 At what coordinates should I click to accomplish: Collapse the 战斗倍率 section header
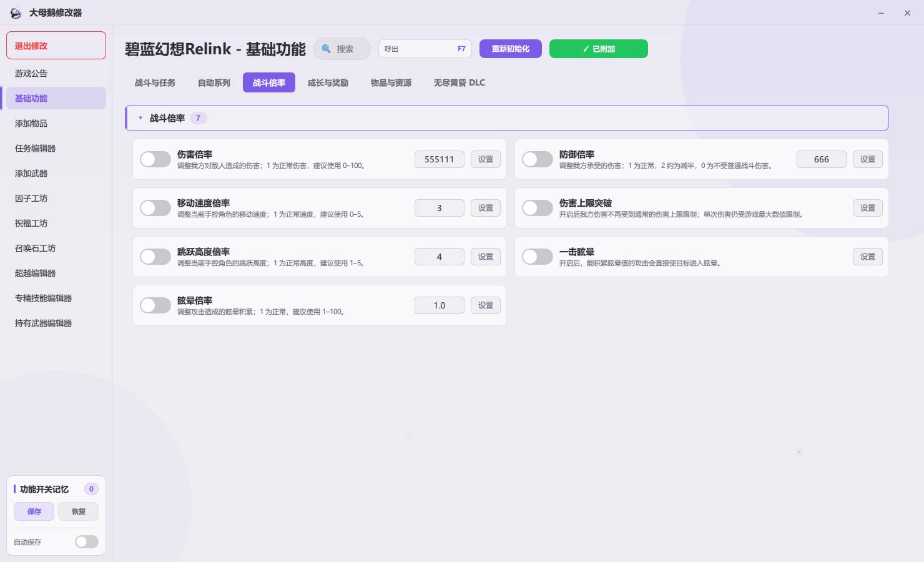point(507,118)
